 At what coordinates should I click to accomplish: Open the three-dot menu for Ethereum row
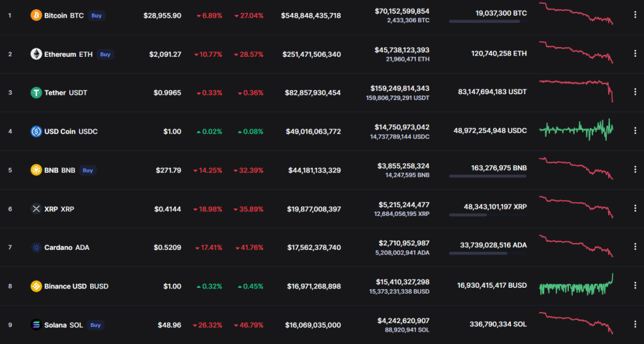click(635, 54)
